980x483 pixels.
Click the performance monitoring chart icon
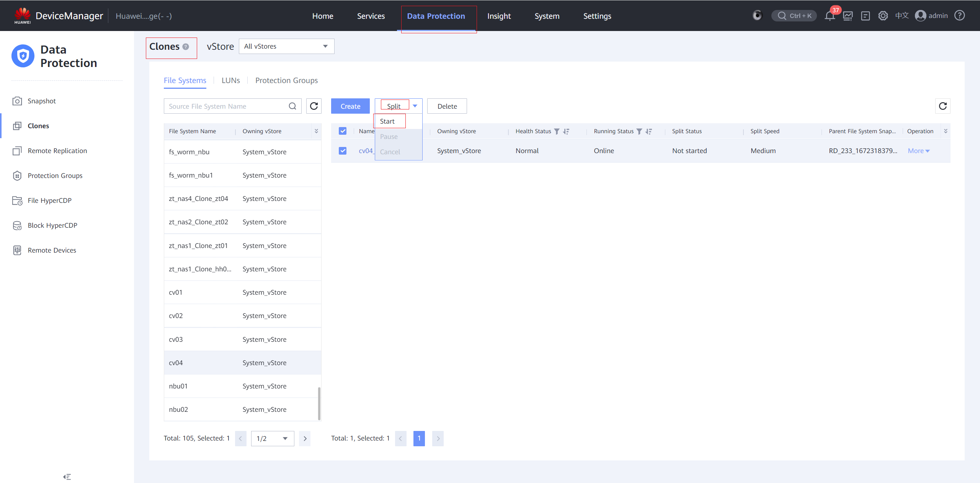click(x=848, y=16)
